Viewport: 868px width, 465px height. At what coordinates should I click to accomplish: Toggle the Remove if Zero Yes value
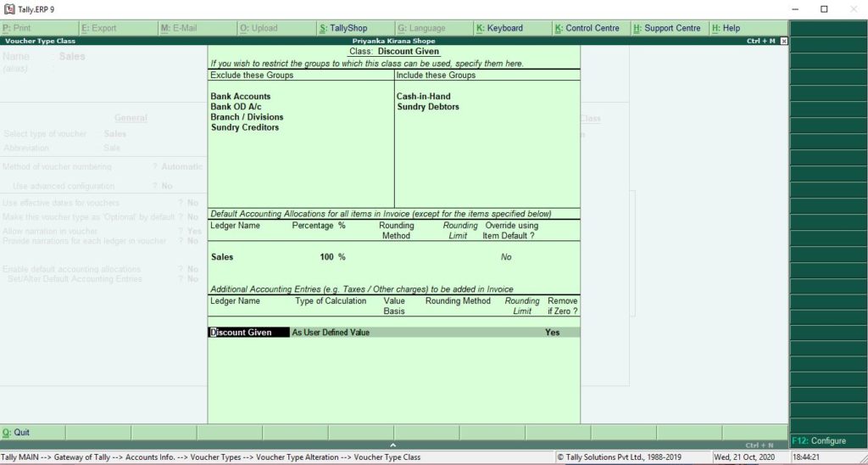click(x=553, y=333)
